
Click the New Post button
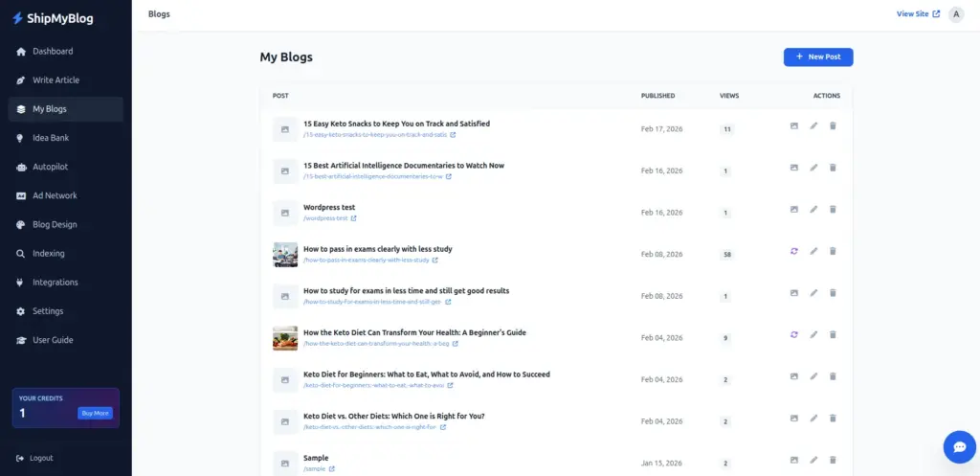(x=818, y=57)
